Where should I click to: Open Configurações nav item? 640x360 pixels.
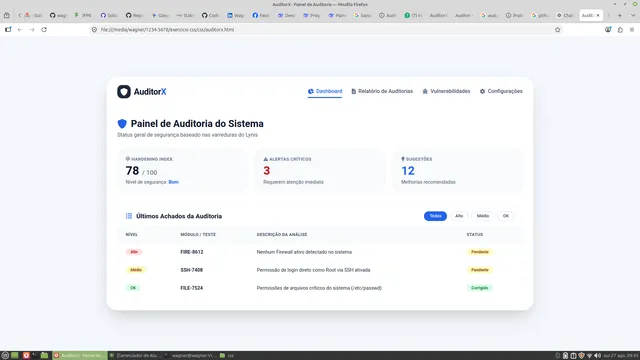coord(501,91)
